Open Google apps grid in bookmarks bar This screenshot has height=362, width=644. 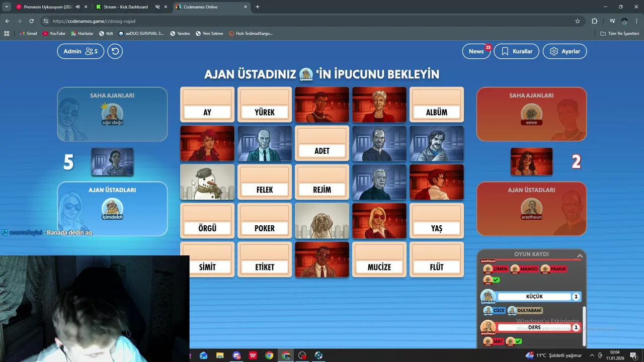(x=7, y=34)
